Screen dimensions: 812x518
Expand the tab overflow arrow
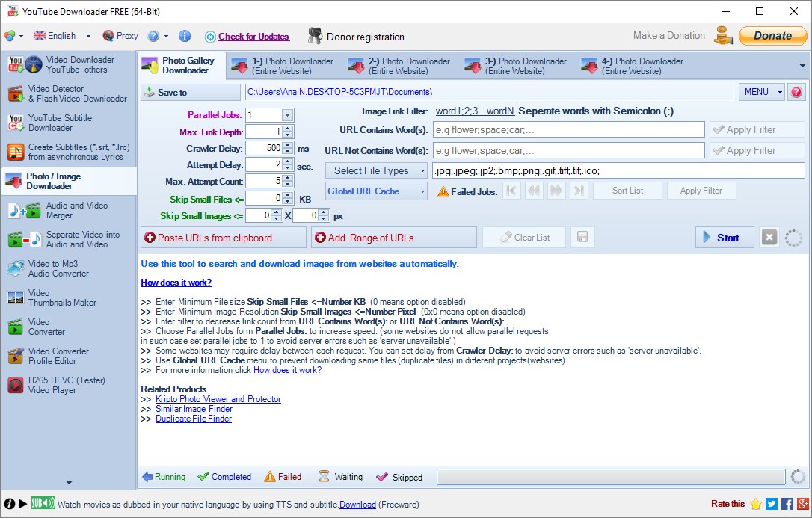[802, 66]
